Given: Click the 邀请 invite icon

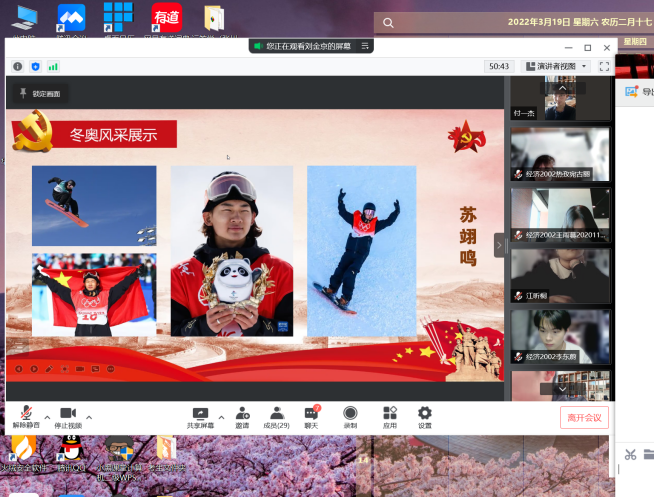Looking at the screenshot, I should [x=242, y=413].
